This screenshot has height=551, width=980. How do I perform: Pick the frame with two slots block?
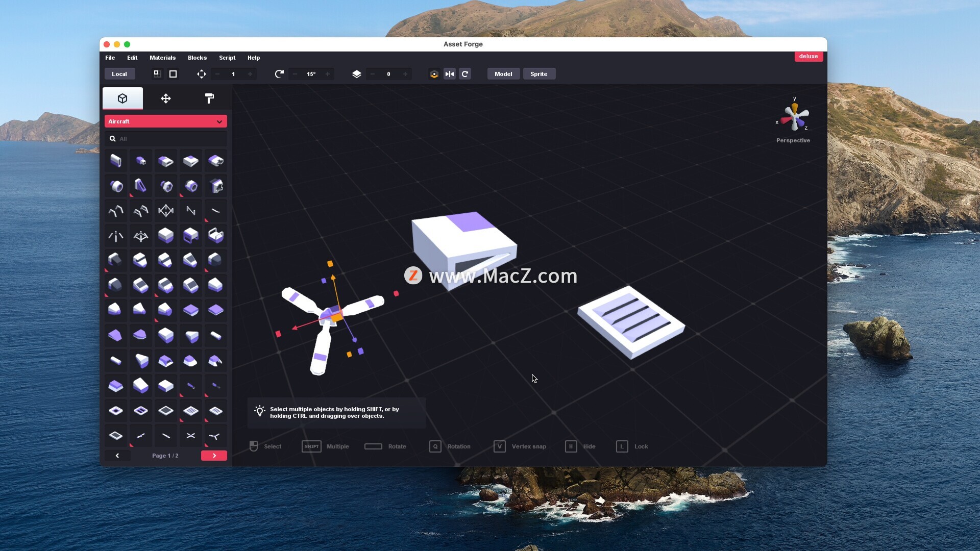pos(140,411)
